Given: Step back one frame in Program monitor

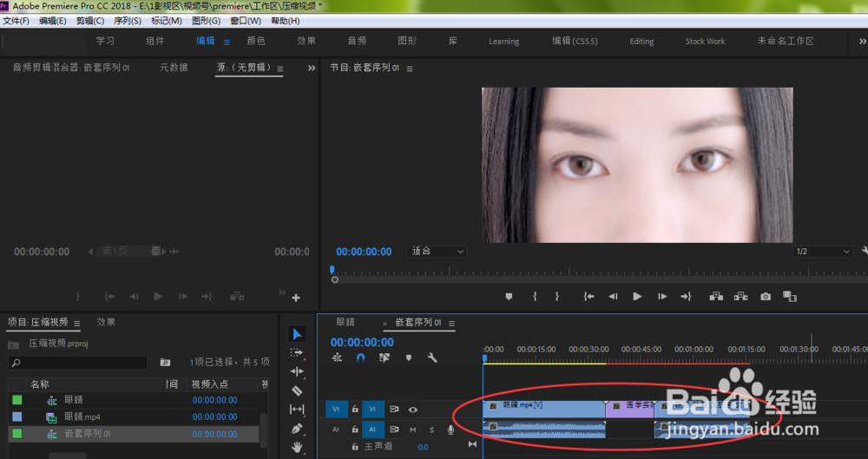Looking at the screenshot, I should pyautogui.click(x=613, y=297).
